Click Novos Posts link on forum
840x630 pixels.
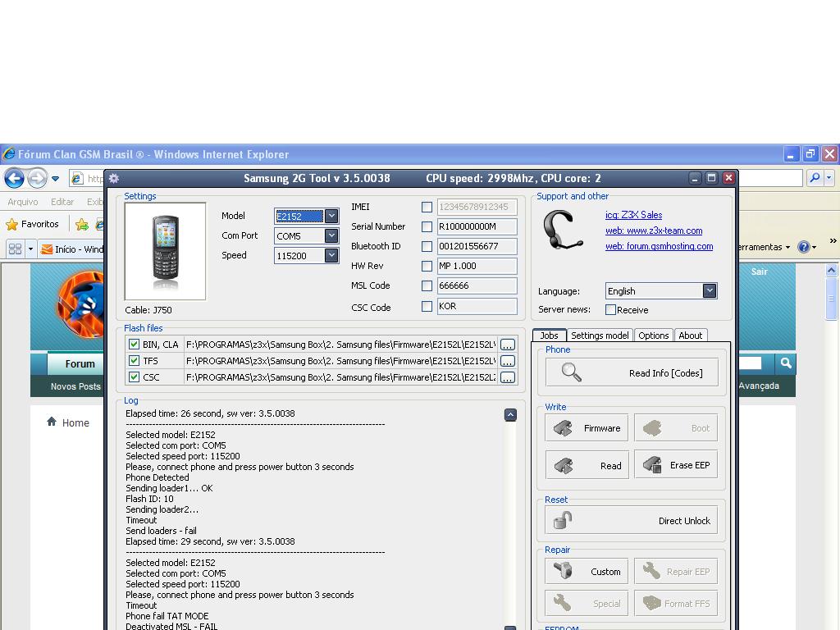pos(75,386)
